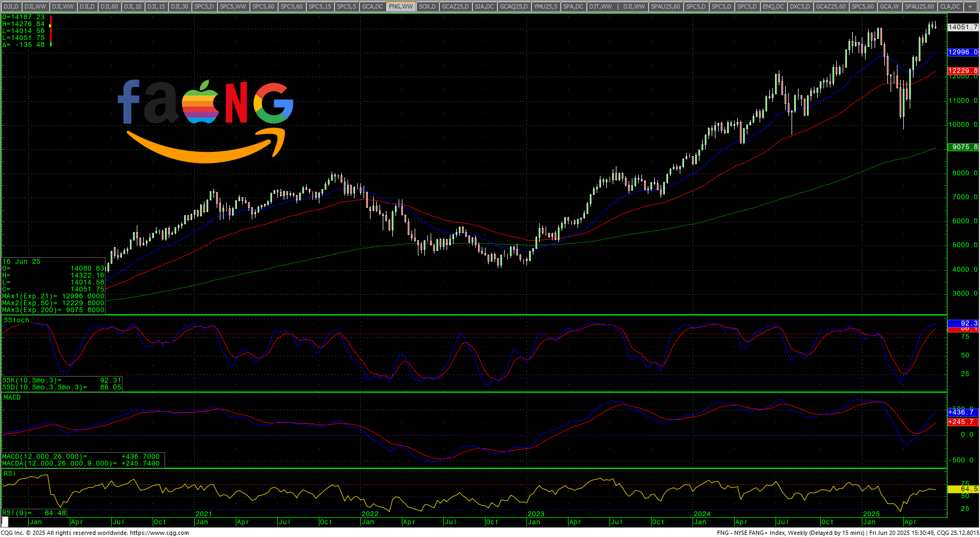Click the RSI 64.5 scale marker
980x537 pixels.
point(963,489)
